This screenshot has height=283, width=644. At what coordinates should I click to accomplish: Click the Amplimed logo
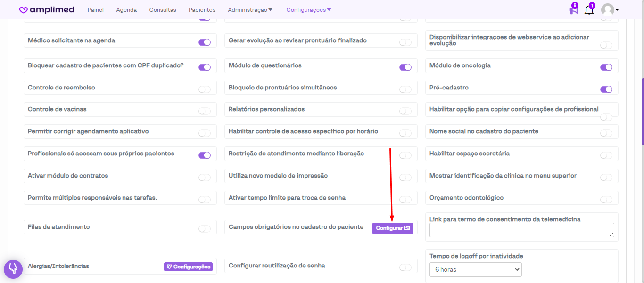tap(47, 10)
